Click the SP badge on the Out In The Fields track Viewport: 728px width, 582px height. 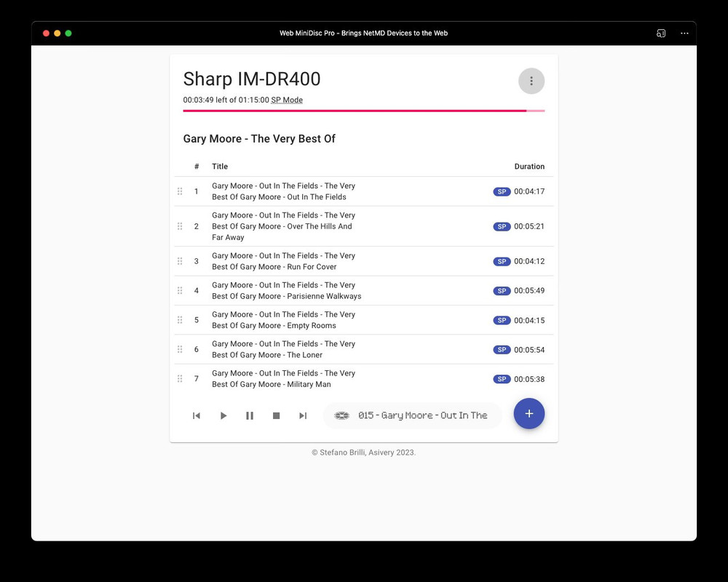point(502,191)
